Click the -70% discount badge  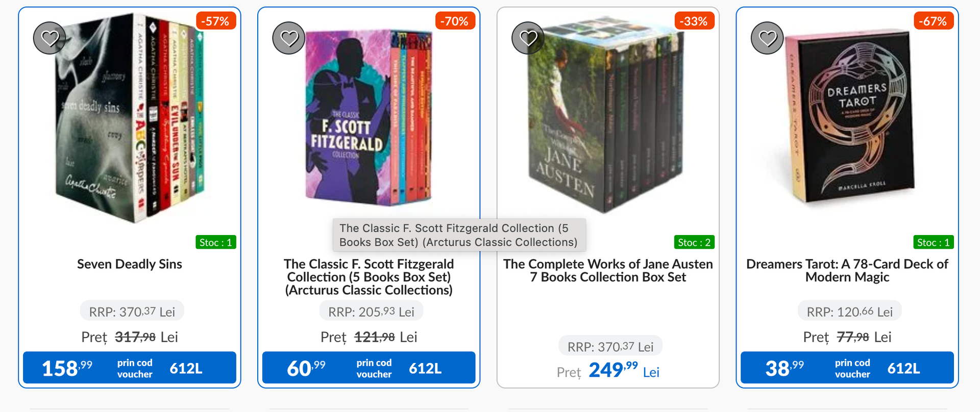point(455,21)
